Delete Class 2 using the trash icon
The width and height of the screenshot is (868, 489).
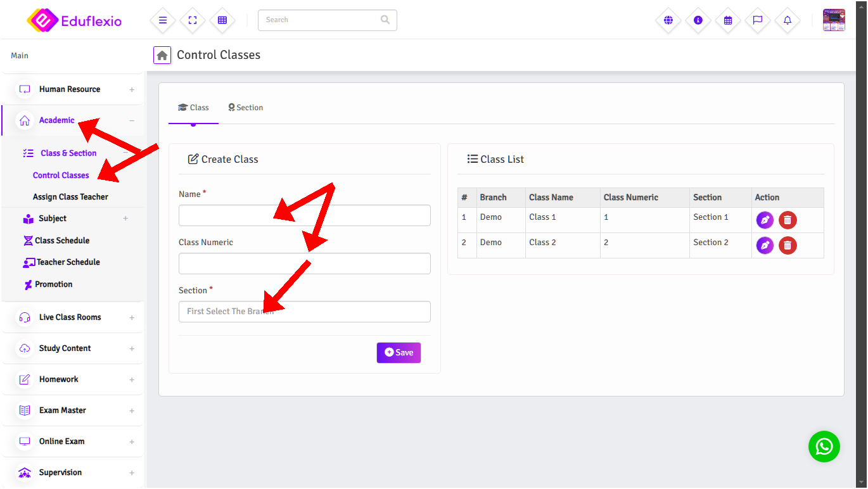pyautogui.click(x=788, y=245)
